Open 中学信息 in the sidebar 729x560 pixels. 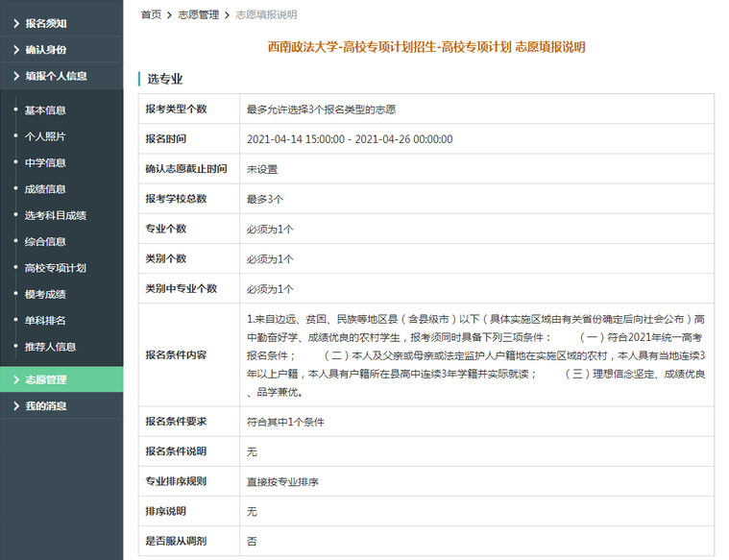(45, 162)
